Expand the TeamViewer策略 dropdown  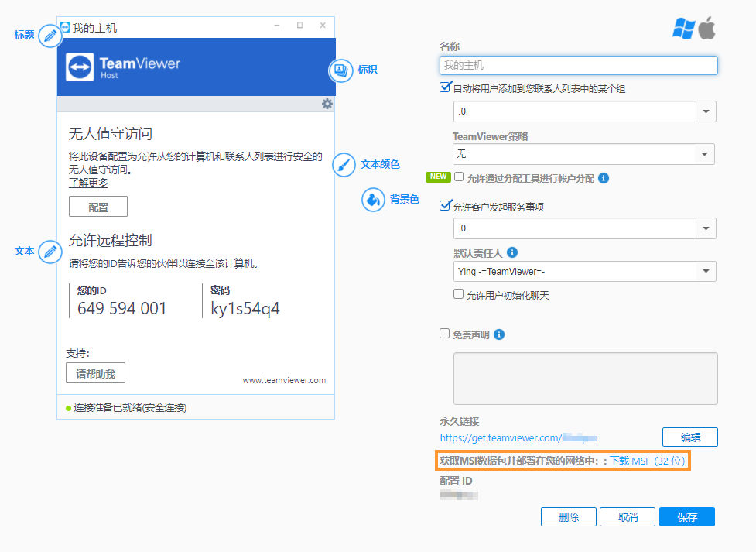tap(583, 154)
